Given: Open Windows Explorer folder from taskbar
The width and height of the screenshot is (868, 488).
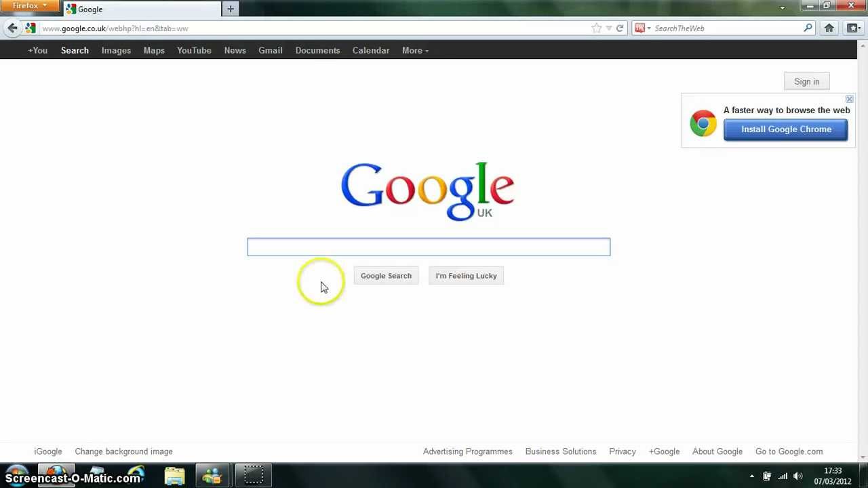Looking at the screenshot, I should 174,476.
